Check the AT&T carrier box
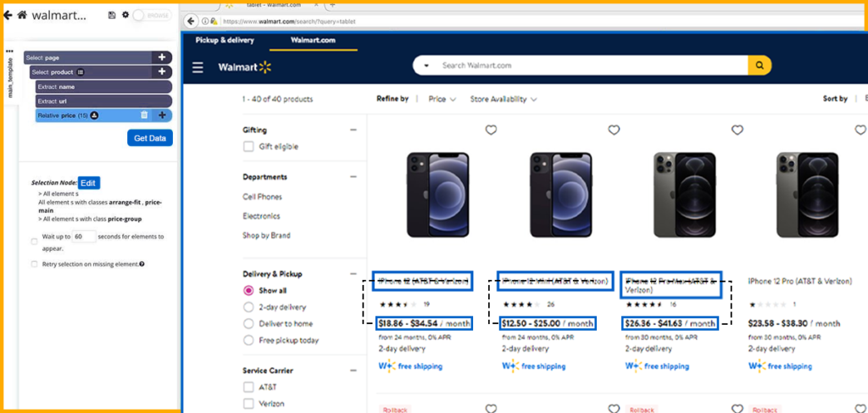 tap(248, 387)
